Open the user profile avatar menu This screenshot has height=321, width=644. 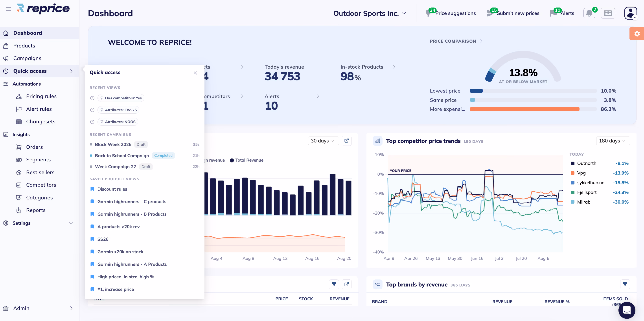[630, 13]
